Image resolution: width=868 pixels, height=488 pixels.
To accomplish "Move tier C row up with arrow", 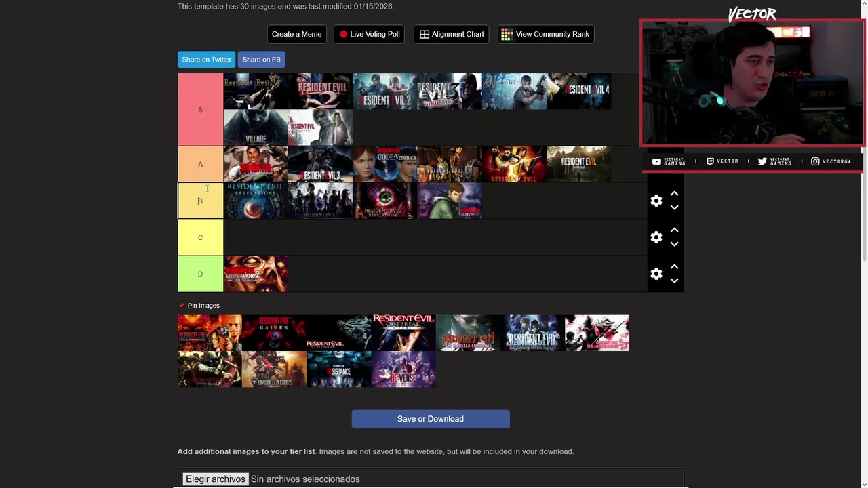I will [x=674, y=230].
